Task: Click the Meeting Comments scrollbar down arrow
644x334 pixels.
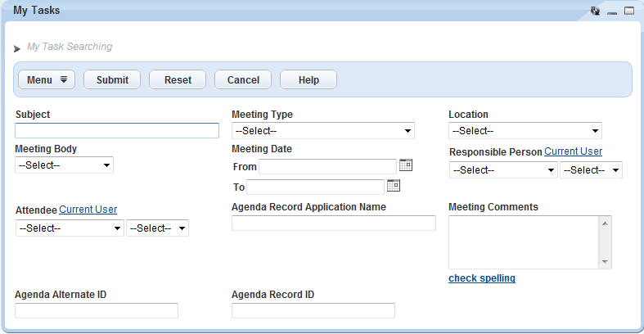Action: (x=606, y=262)
